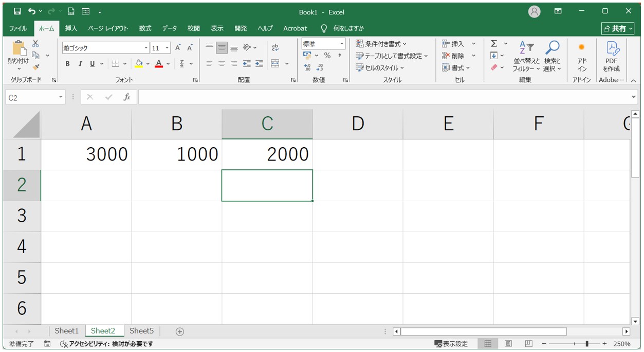Open the 数式 ribbon tab
The height and width of the screenshot is (352, 644).
pos(145,28)
